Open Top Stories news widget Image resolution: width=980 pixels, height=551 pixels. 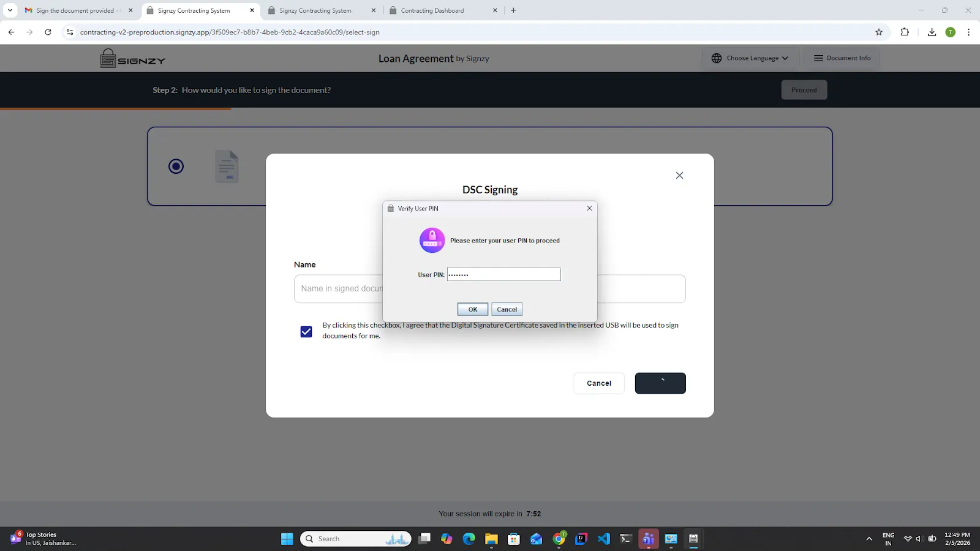43,539
